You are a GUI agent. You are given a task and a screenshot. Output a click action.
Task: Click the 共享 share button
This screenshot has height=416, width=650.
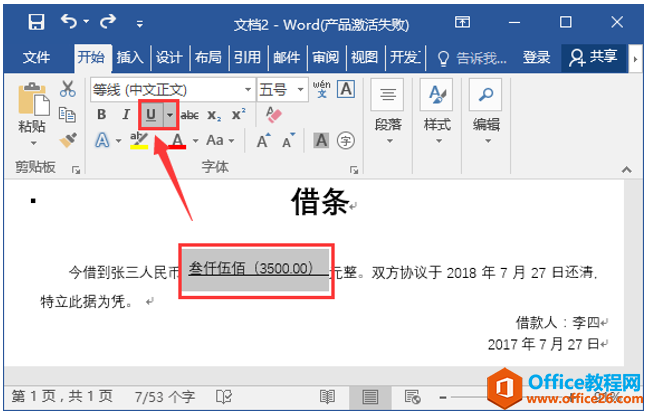(x=593, y=58)
